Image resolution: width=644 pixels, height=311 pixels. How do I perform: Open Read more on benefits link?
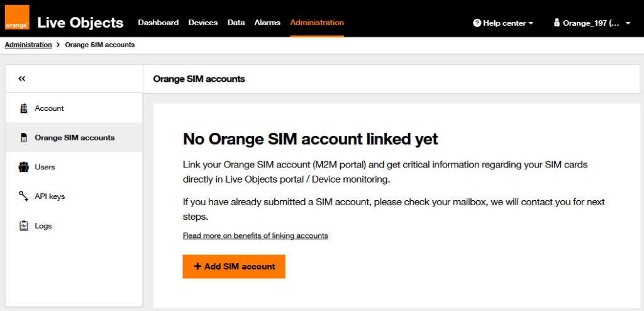[255, 235]
